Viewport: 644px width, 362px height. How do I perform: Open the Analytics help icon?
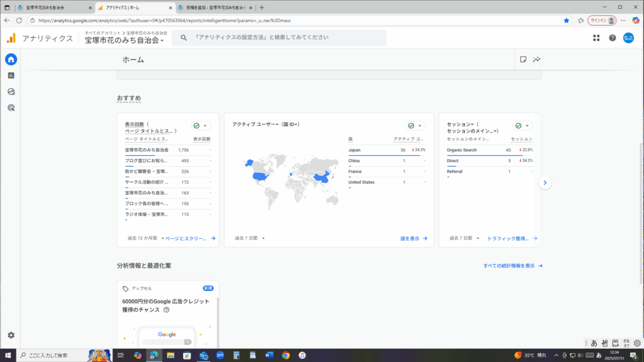613,38
